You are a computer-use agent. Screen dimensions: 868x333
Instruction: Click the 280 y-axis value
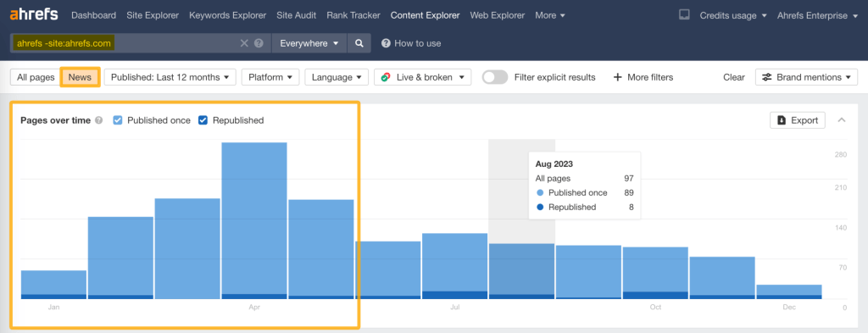tap(840, 155)
